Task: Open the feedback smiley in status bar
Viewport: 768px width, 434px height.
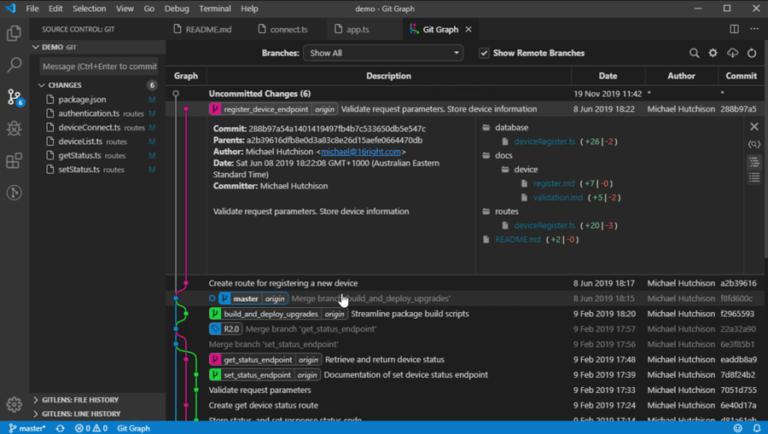Action: coord(738,428)
